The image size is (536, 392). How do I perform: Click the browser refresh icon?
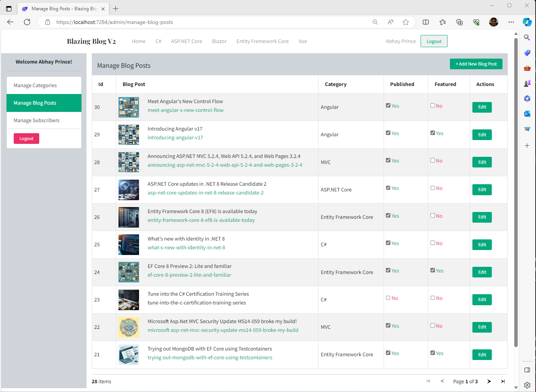point(27,22)
